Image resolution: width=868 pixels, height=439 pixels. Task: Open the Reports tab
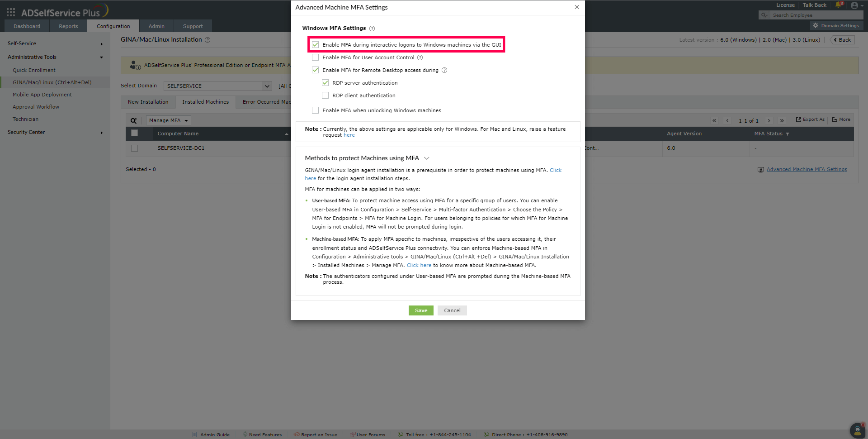[69, 26]
